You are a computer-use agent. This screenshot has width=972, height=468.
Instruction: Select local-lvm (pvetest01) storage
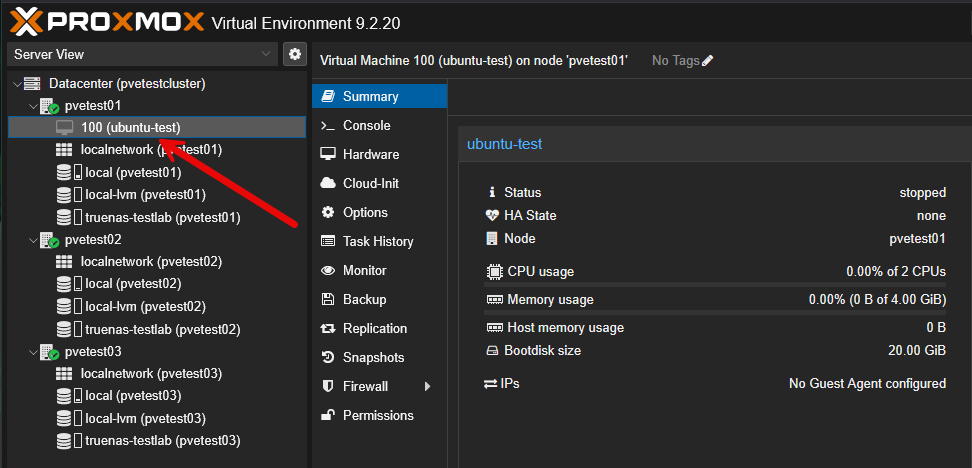point(146,195)
